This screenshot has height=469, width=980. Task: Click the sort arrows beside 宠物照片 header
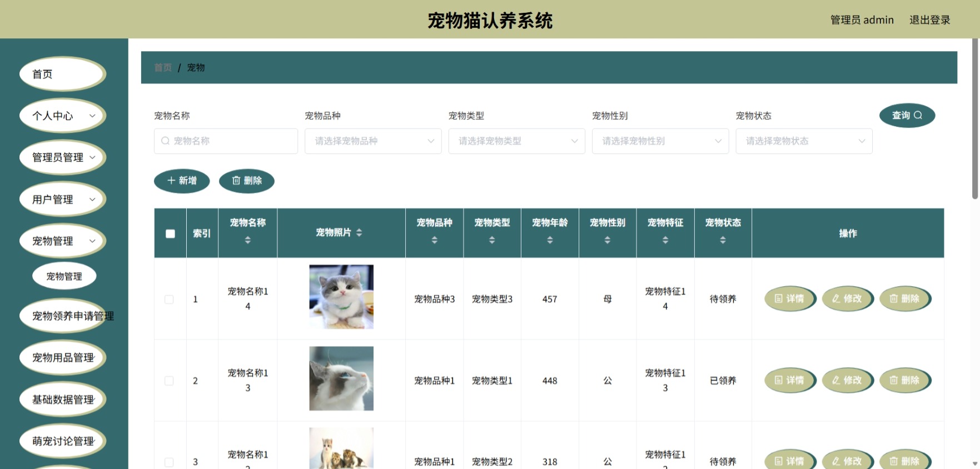[x=359, y=232]
